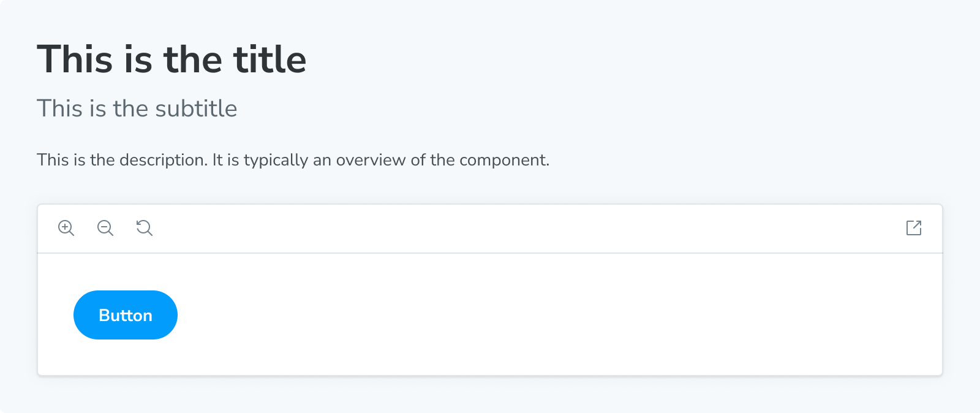The image size is (980, 413).
Task: Select the component description paragraph
Action: [293, 159]
